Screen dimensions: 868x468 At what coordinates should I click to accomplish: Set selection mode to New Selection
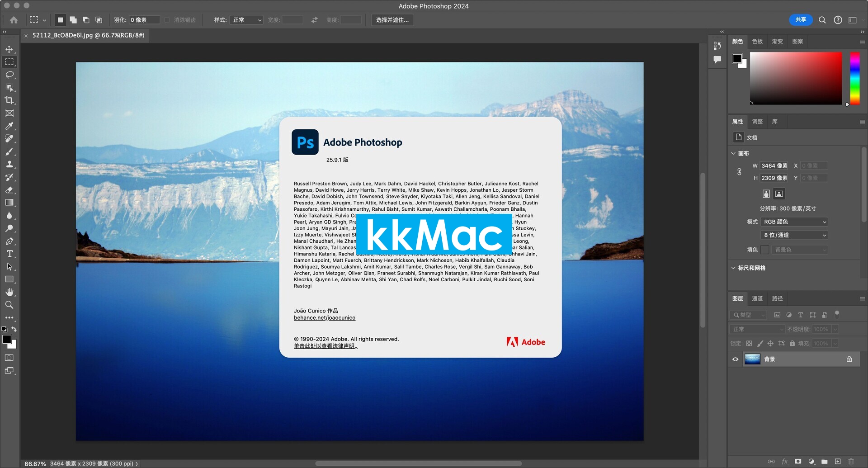pos(60,20)
